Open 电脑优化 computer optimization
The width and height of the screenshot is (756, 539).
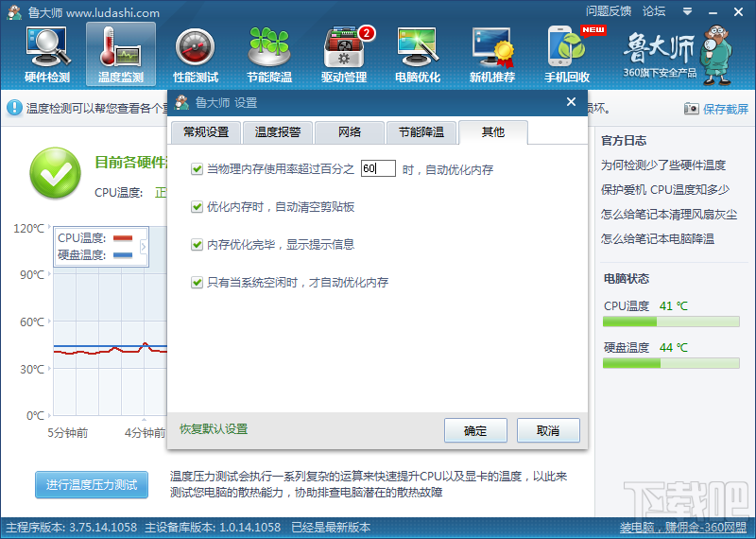point(418,55)
